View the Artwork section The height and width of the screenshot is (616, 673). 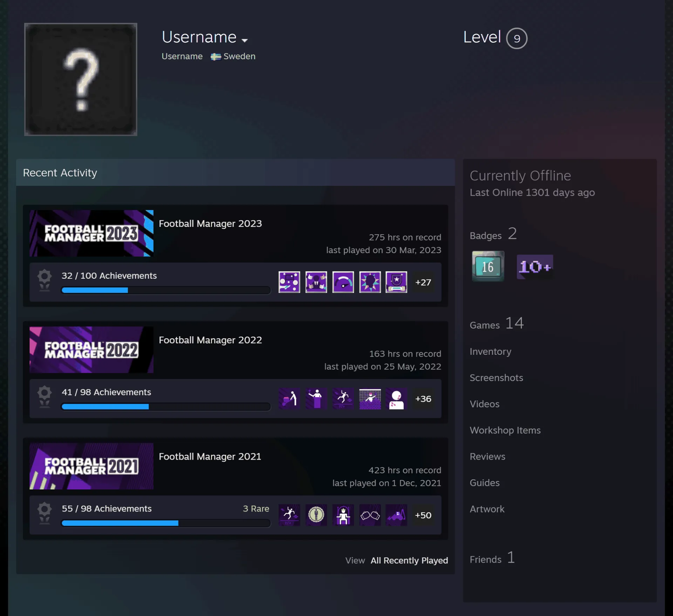click(487, 509)
